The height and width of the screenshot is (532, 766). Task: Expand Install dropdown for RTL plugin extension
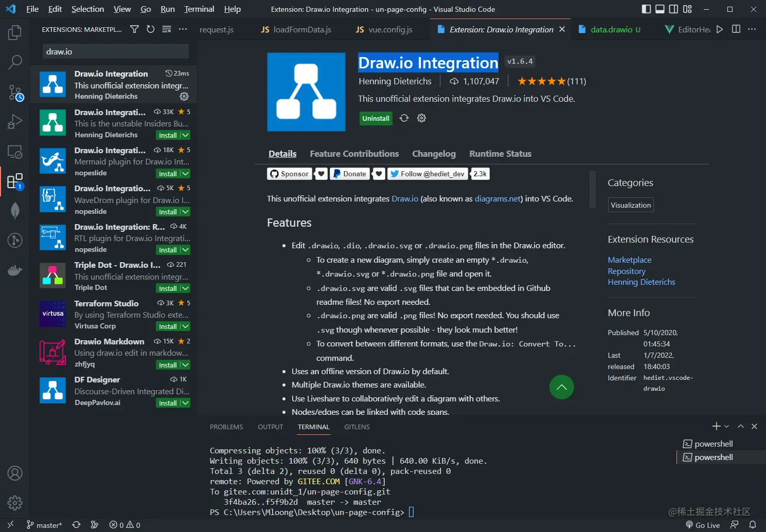(x=186, y=250)
